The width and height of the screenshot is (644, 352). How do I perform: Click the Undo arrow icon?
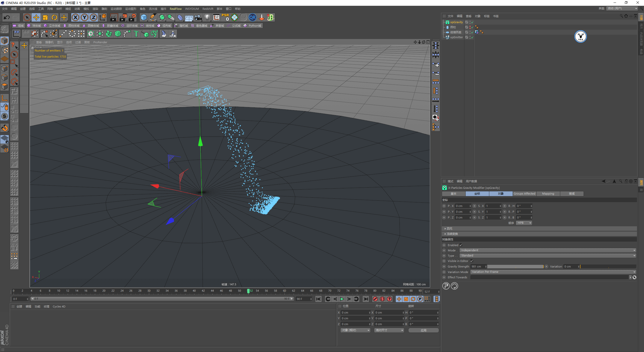[x=7, y=17]
